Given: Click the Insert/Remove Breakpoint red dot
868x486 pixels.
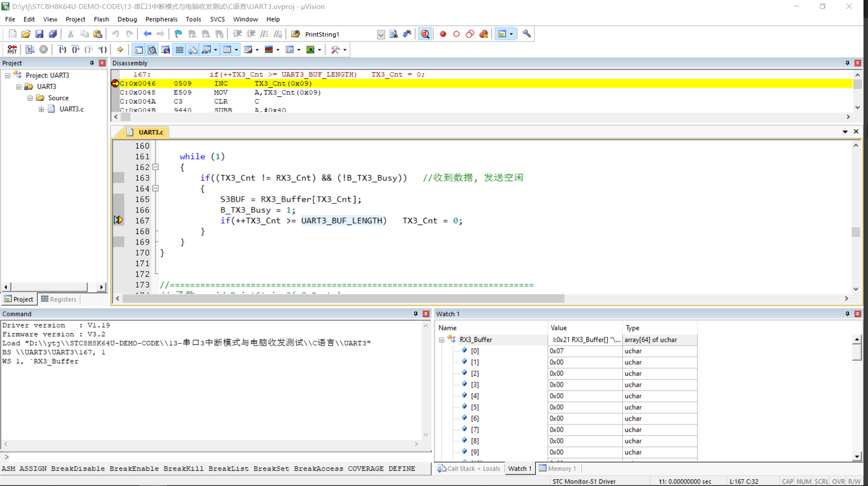Looking at the screenshot, I should [443, 34].
